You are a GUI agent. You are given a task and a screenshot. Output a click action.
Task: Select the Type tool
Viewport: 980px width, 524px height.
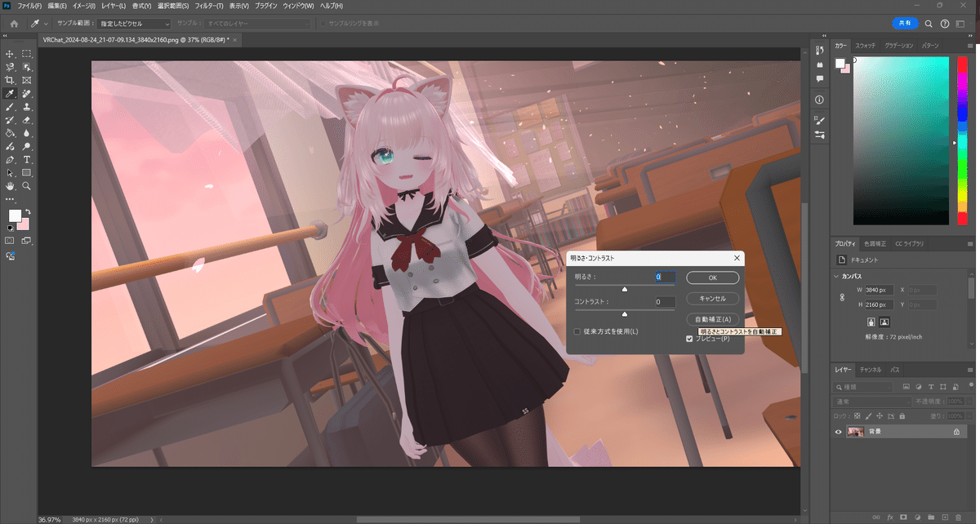click(27, 160)
